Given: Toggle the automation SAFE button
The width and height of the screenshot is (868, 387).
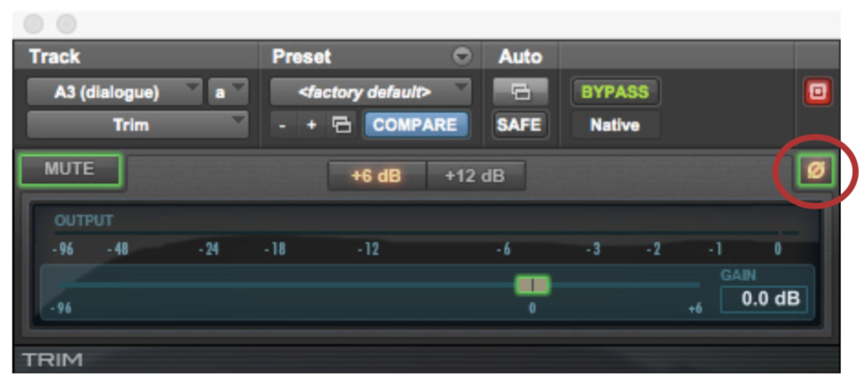Looking at the screenshot, I should coord(520,125).
